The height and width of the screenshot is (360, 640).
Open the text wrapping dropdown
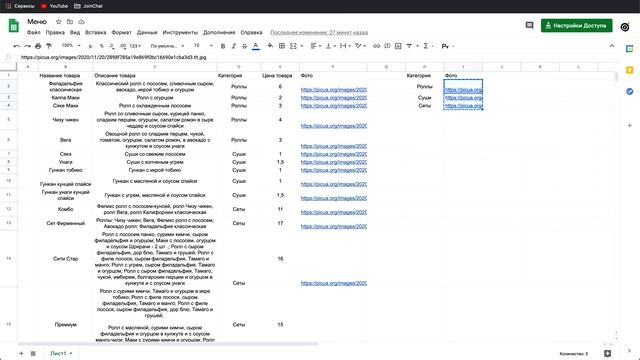pyautogui.click(x=345, y=46)
